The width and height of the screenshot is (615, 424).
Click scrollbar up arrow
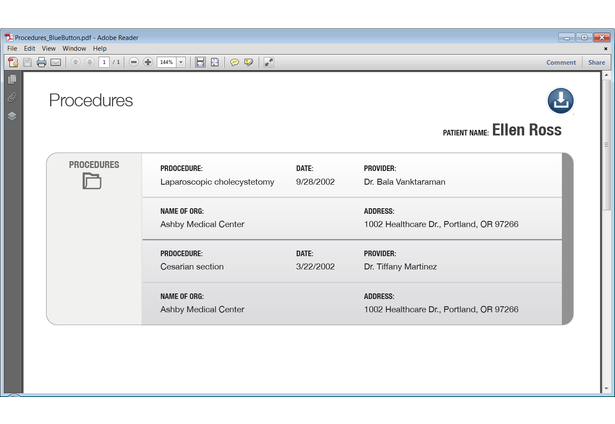coord(606,75)
